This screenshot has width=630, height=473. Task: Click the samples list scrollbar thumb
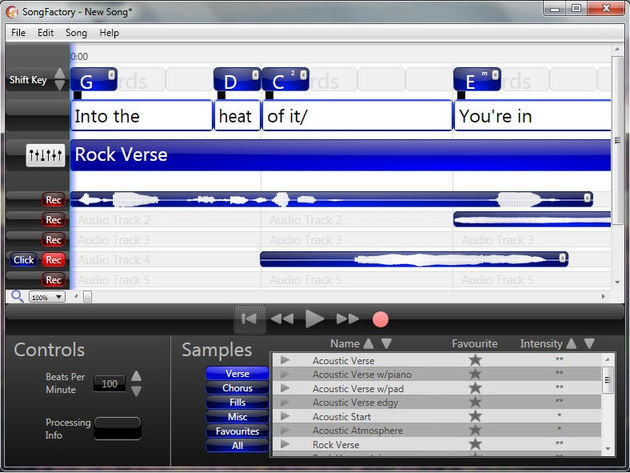tap(608, 380)
